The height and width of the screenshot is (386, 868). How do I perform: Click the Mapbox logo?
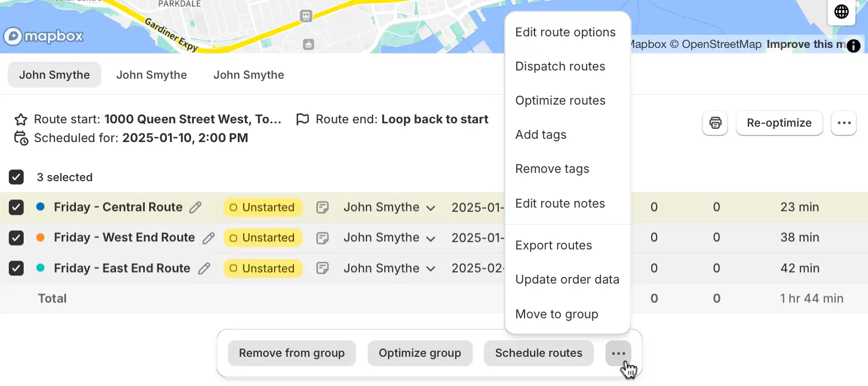(x=43, y=36)
